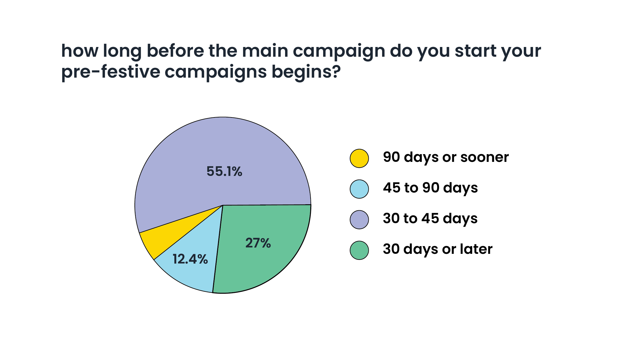Image resolution: width=644 pixels, height=363 pixels.
Task: Select the purple legend circle
Action: tap(359, 219)
